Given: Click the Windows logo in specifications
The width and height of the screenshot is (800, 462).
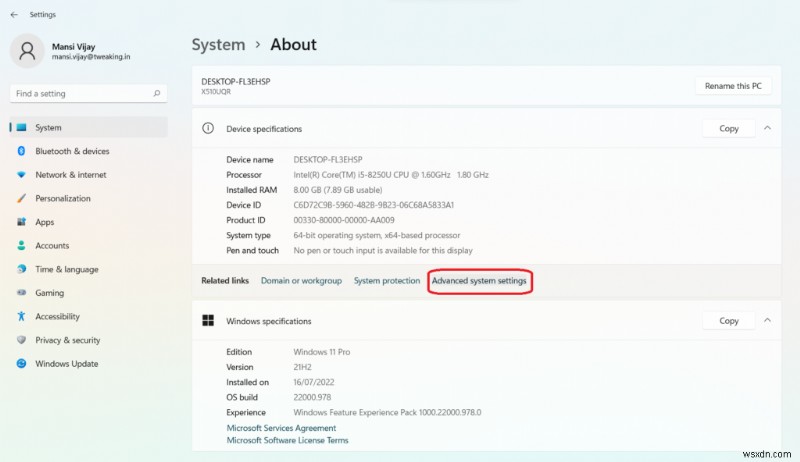Looking at the screenshot, I should tap(208, 320).
